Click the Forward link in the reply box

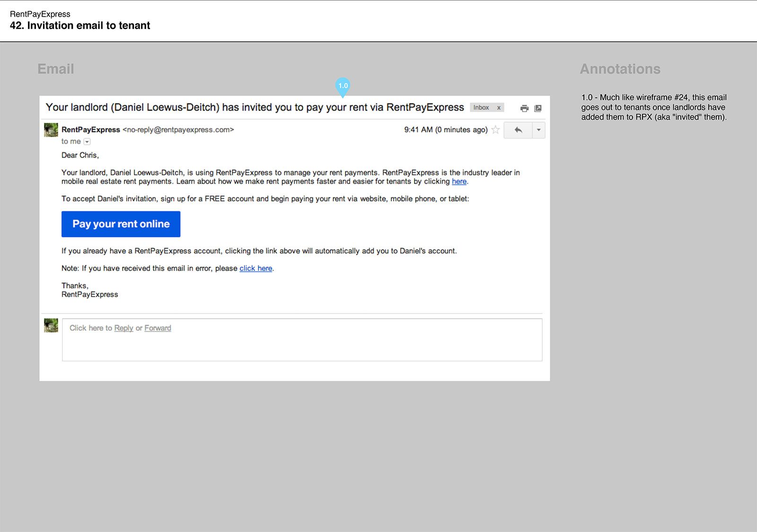[x=158, y=328]
